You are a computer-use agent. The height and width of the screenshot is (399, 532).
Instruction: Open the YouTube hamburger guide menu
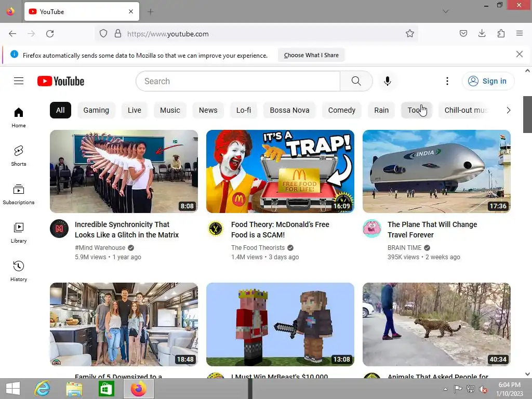(19, 81)
